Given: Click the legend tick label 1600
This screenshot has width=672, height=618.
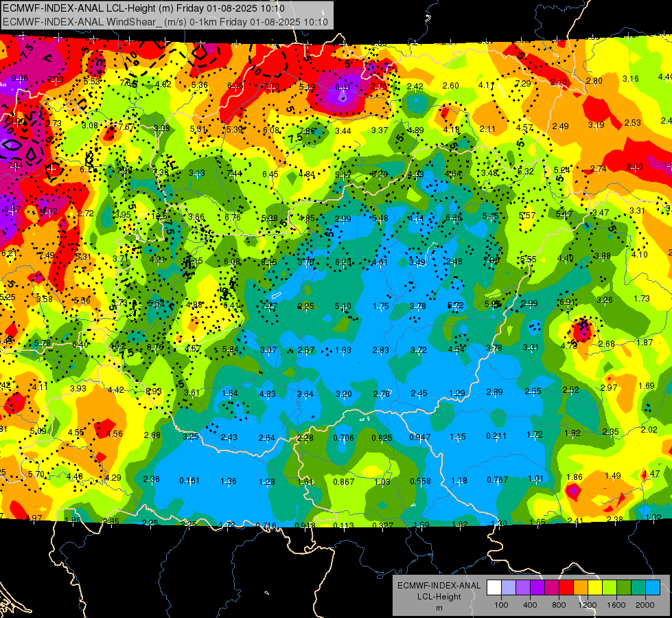Looking at the screenshot, I should pos(616,605).
